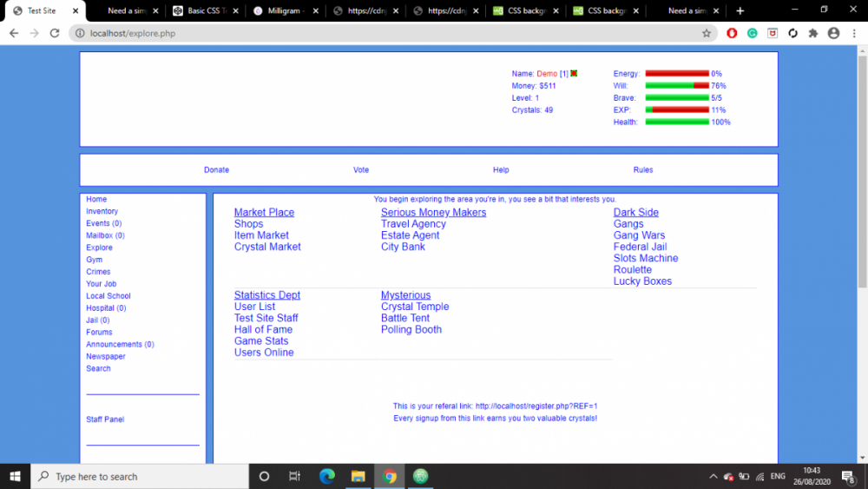Open the Chrome extensions puzzle icon
The width and height of the screenshot is (868, 489).
click(813, 33)
